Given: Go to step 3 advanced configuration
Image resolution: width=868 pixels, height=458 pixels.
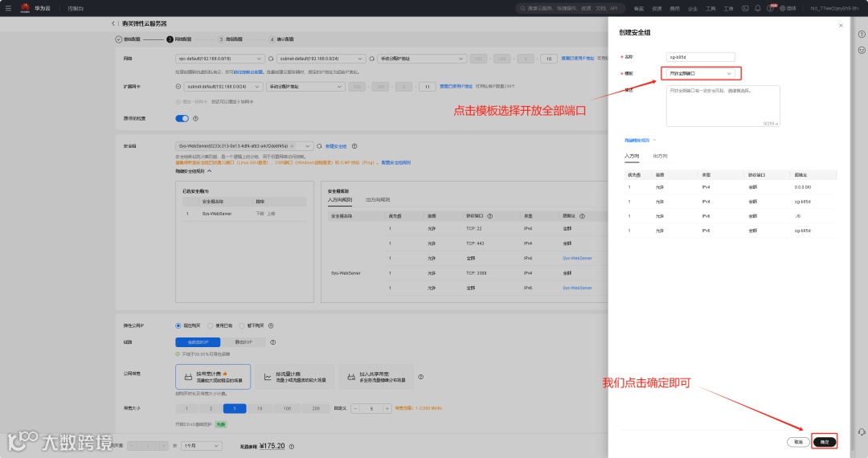Looking at the screenshot, I should (x=231, y=39).
